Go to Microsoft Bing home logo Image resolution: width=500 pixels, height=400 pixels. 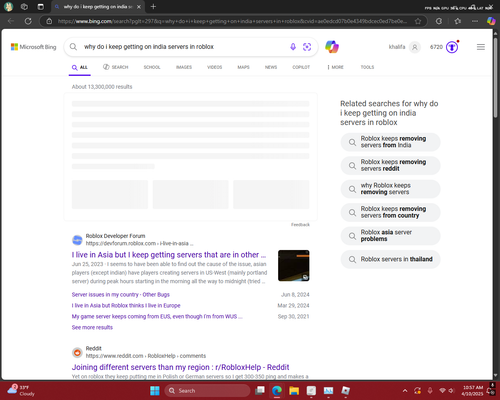(33, 47)
